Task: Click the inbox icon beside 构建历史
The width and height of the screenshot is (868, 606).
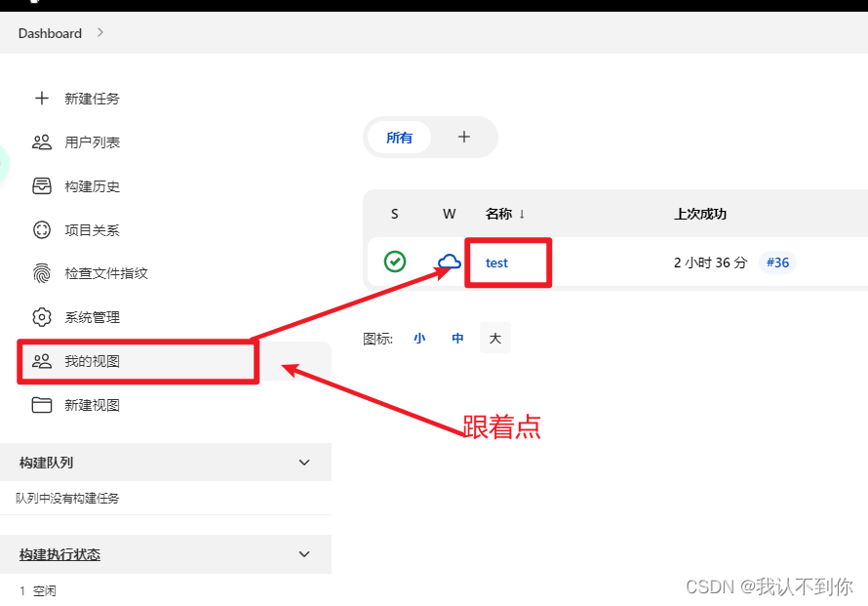Action: point(42,186)
